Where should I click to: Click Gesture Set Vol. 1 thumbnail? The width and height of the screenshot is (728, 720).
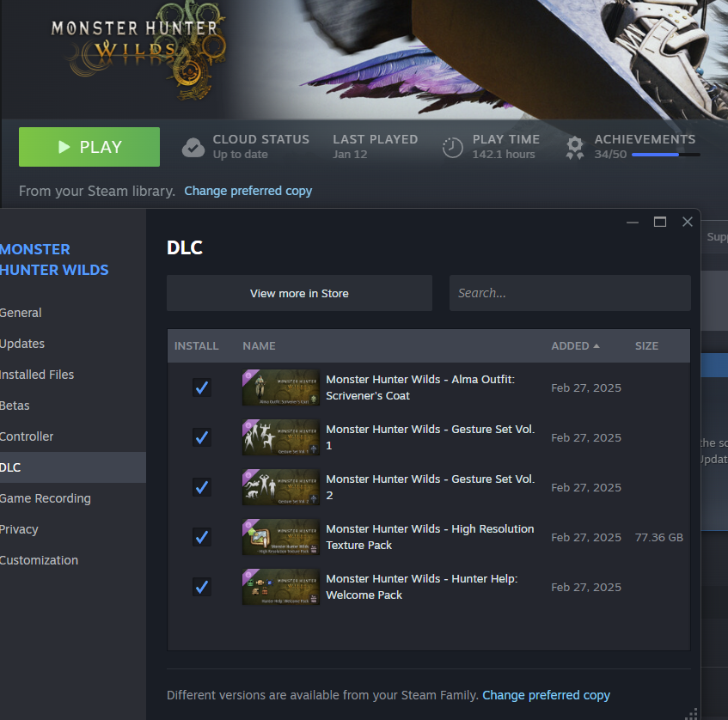tap(281, 437)
